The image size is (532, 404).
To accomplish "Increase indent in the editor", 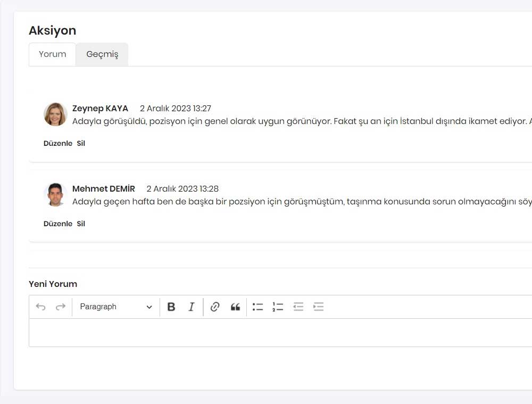I will 318,307.
